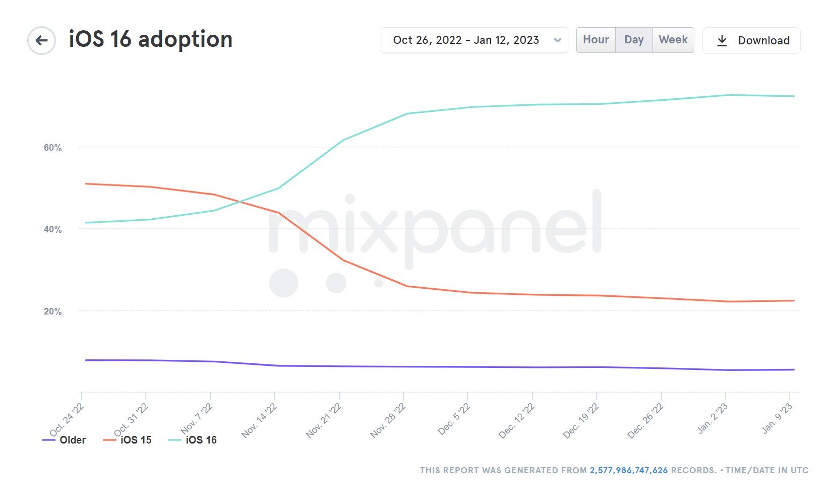
Task: Switch to the Hour granularity tab
Action: point(596,39)
